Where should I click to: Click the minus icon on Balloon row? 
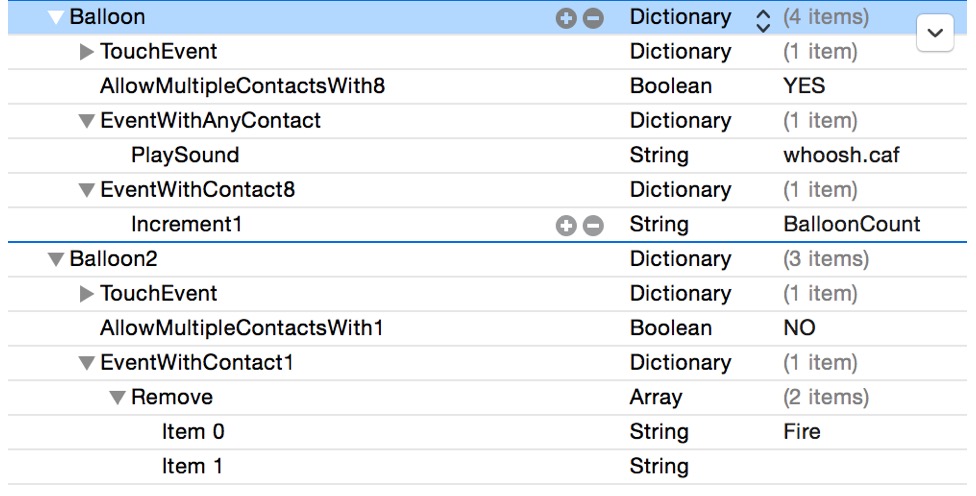pyautogui.click(x=593, y=18)
